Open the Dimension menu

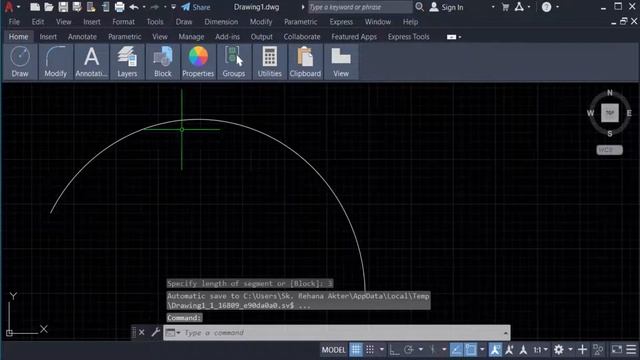point(221,22)
